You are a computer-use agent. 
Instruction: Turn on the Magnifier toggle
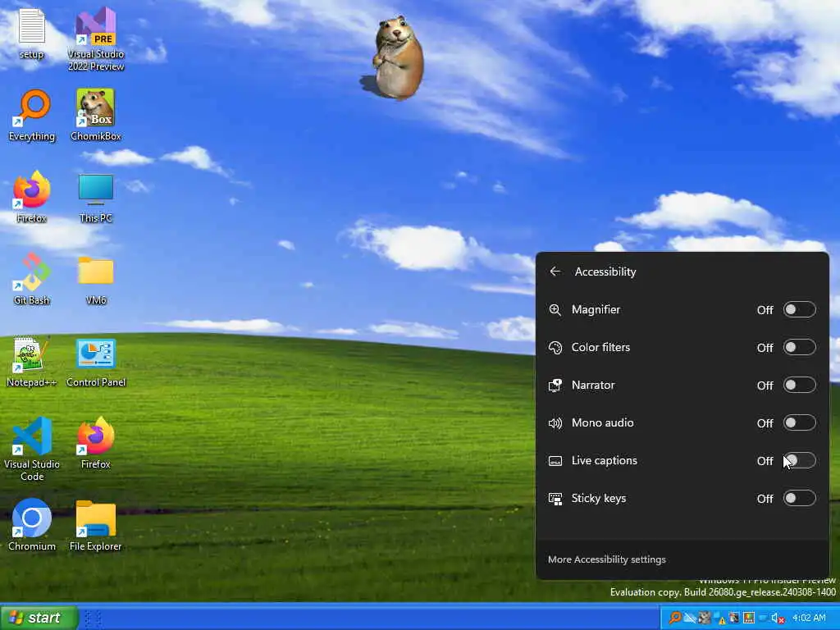pos(799,309)
